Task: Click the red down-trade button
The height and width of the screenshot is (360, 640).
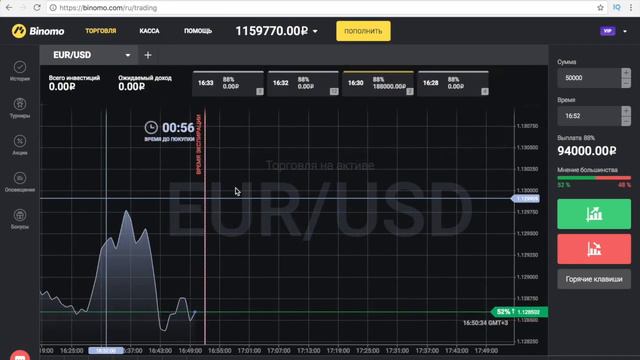Action: pyautogui.click(x=594, y=249)
